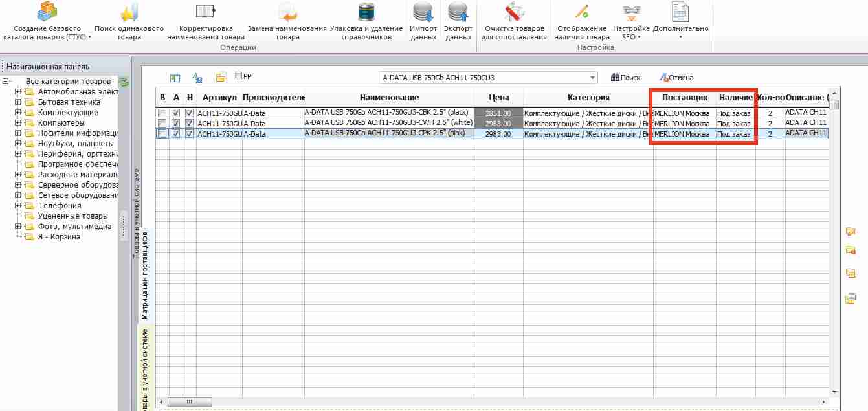Start Экспорт данных
This screenshot has width=868, height=411.
[x=458, y=21]
